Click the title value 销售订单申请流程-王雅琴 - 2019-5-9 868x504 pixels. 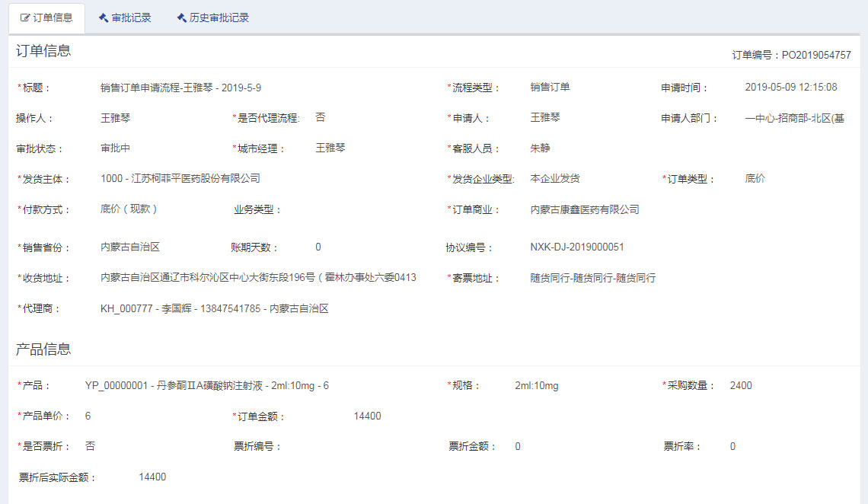(180, 88)
